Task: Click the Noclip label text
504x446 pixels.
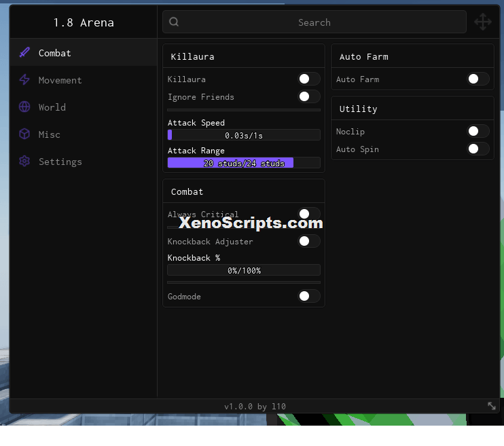Action: coord(350,132)
